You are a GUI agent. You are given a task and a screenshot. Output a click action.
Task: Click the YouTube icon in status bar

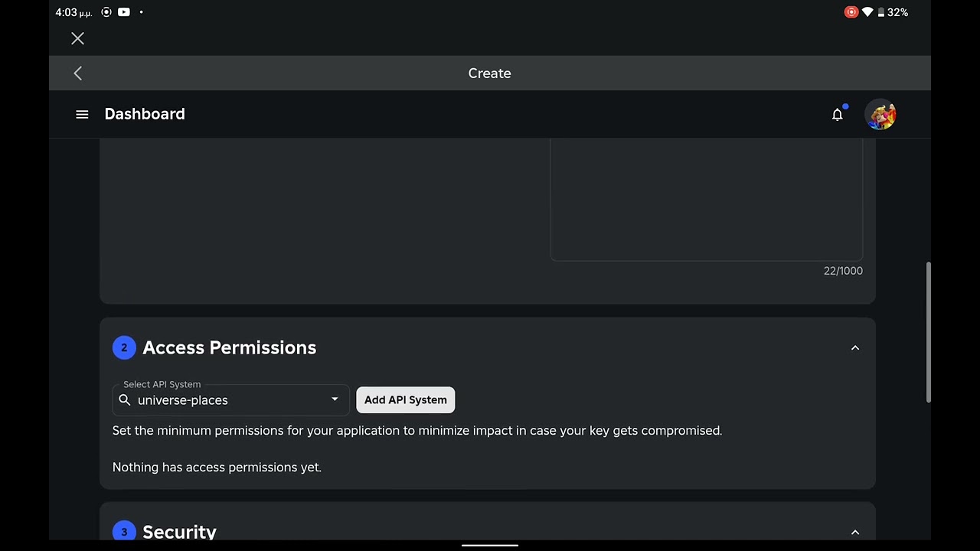coord(124,12)
